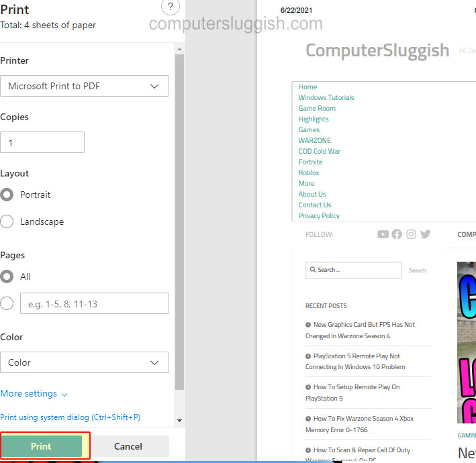Open Game Room menu link

(x=317, y=108)
